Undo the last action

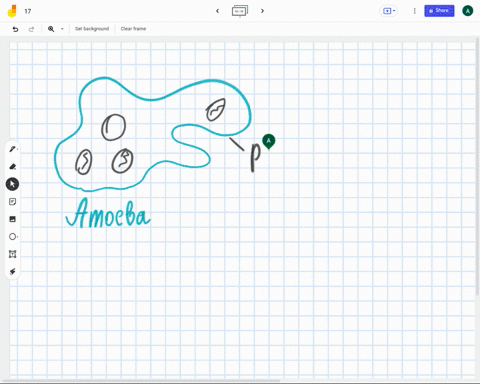click(15, 29)
